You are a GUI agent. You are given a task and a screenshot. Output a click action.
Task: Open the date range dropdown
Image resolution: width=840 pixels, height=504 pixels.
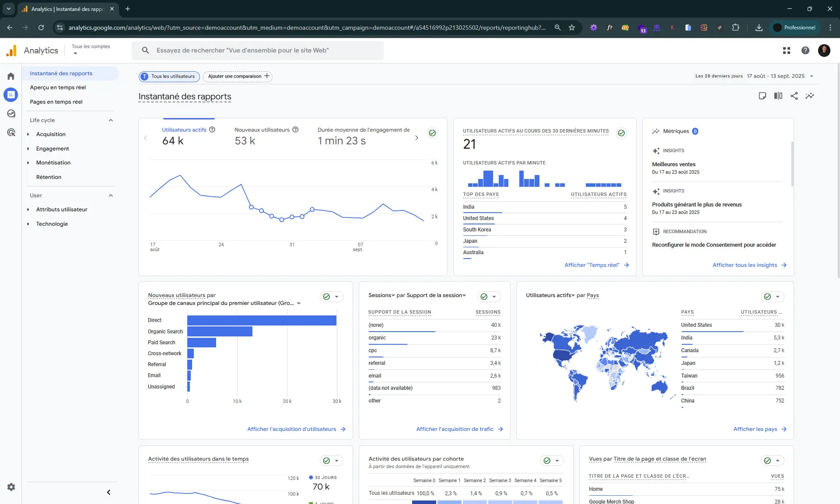coord(812,76)
